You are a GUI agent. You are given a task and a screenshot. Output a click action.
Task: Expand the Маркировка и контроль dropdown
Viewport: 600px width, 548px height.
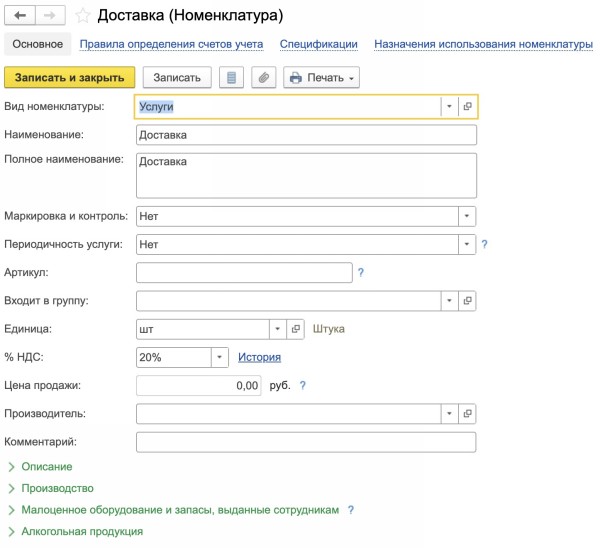pos(466,216)
